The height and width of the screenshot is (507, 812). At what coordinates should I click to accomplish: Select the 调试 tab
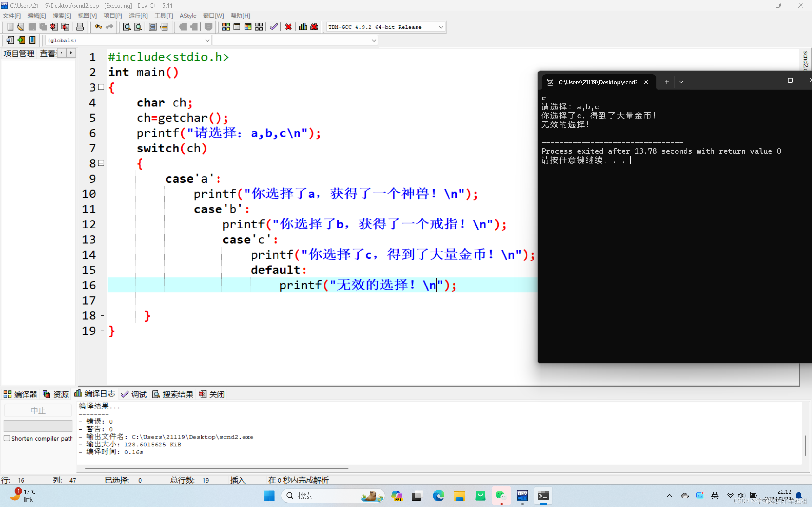point(134,394)
